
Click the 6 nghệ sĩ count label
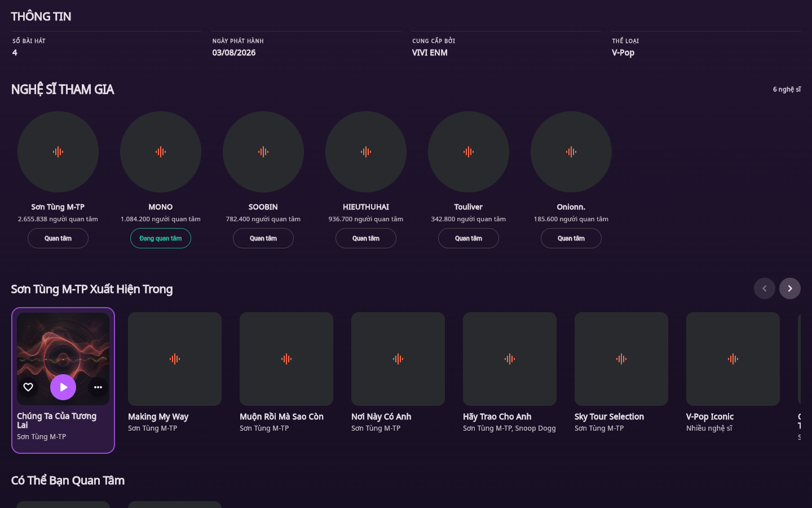(x=787, y=89)
